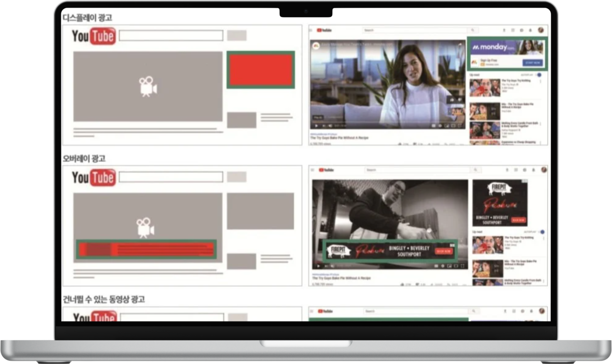Click Sign Up Free text in monday ad

pyautogui.click(x=488, y=60)
